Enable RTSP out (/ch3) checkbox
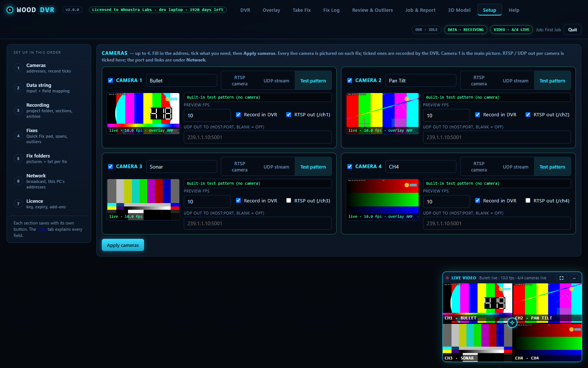Image resolution: width=588 pixels, height=368 pixels. coord(288,201)
